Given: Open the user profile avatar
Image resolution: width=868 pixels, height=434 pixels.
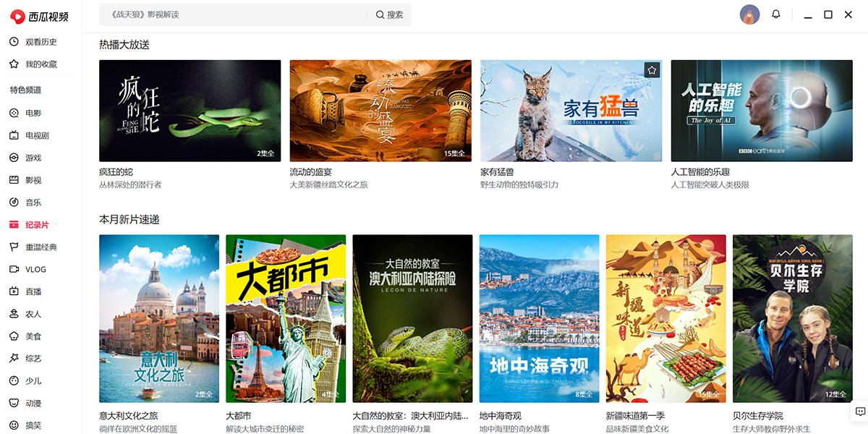Looking at the screenshot, I should coord(749,14).
